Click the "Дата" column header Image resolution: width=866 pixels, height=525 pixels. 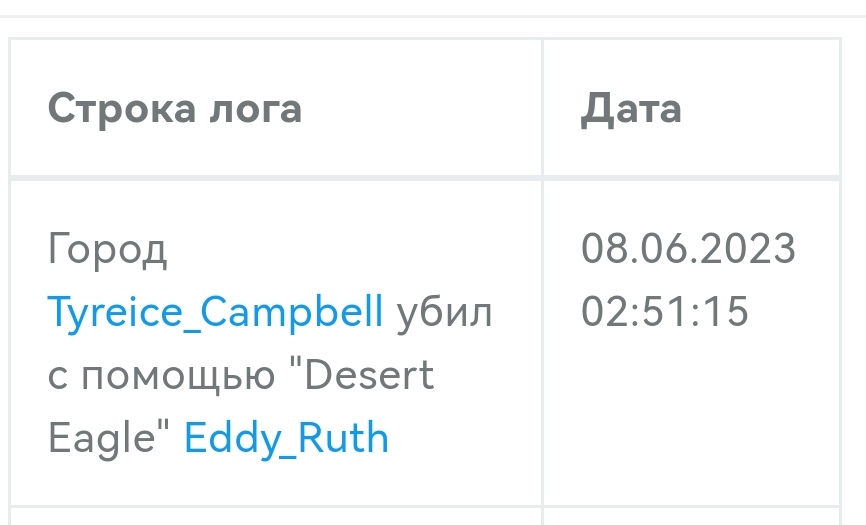point(631,108)
